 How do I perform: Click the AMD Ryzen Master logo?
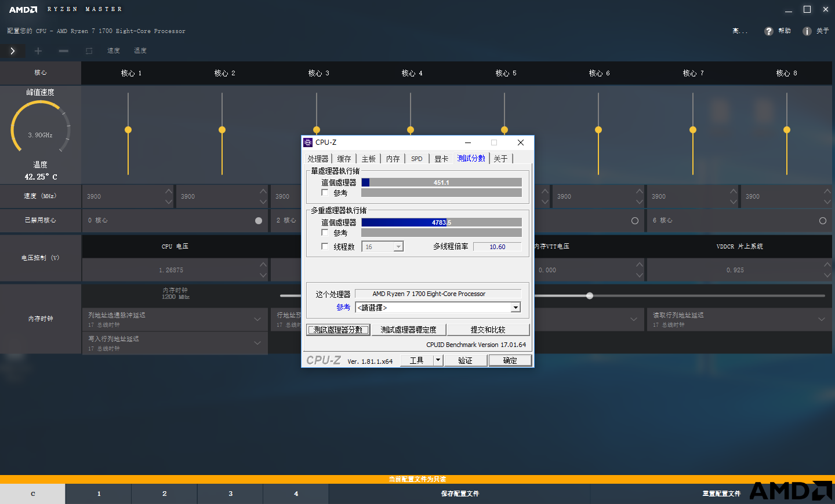[x=23, y=10]
